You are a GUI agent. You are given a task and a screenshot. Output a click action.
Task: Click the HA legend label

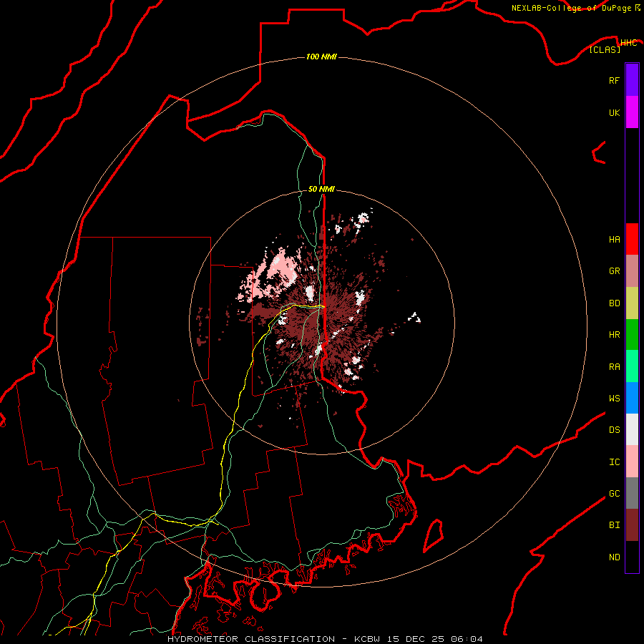tap(614, 240)
